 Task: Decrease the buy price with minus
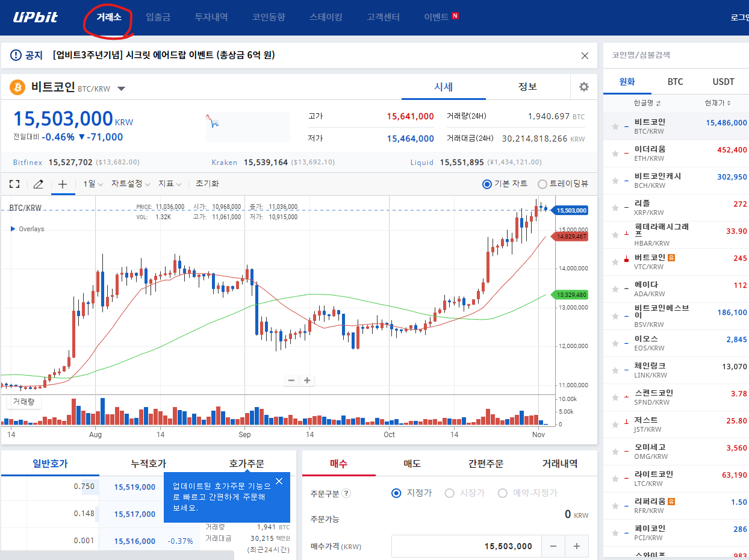(x=553, y=546)
